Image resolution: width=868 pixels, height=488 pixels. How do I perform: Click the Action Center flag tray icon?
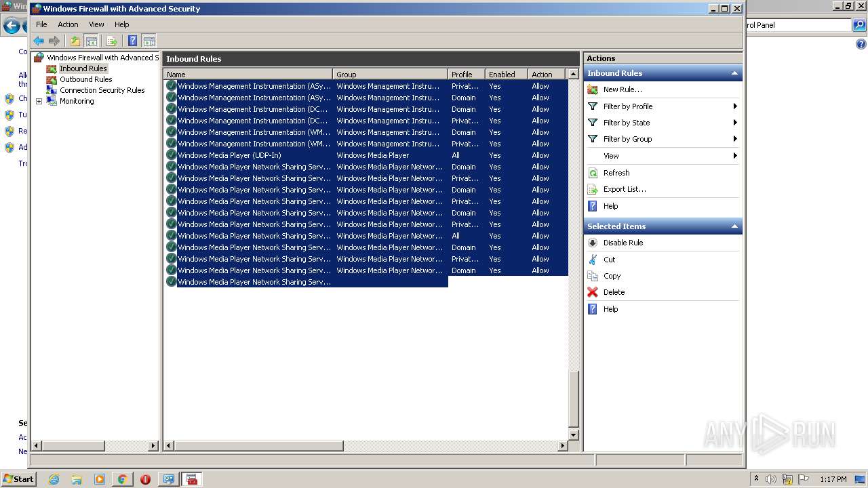click(803, 479)
